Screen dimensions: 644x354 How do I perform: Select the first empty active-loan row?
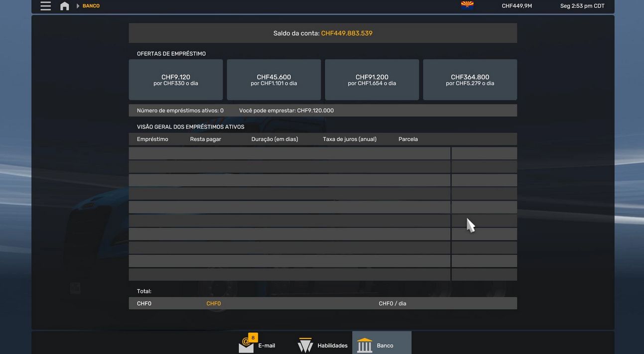pos(289,153)
